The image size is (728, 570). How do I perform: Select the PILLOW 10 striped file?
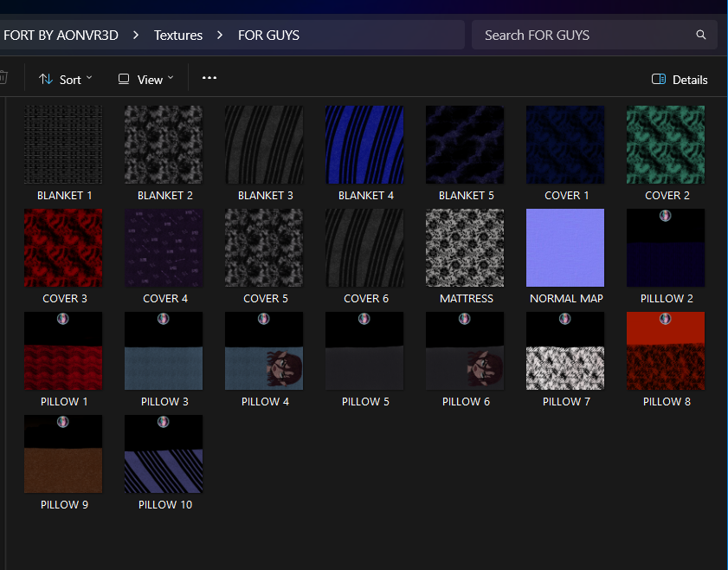(164, 455)
